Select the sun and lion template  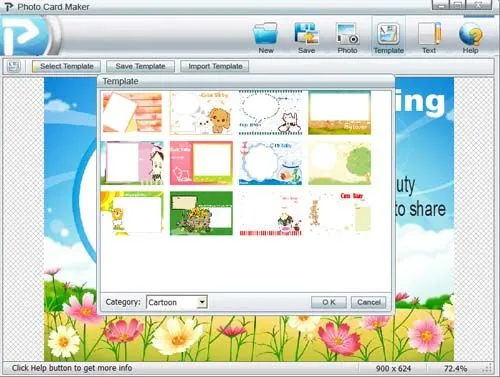click(132, 213)
